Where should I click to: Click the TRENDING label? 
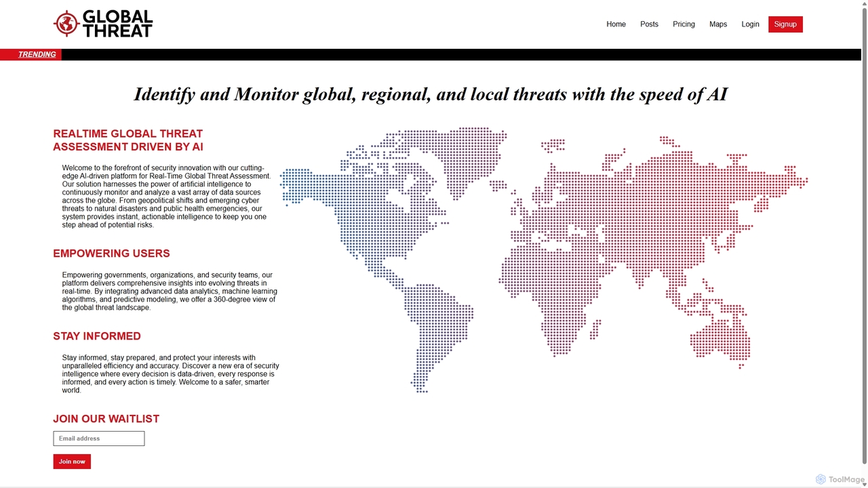[x=37, y=54]
